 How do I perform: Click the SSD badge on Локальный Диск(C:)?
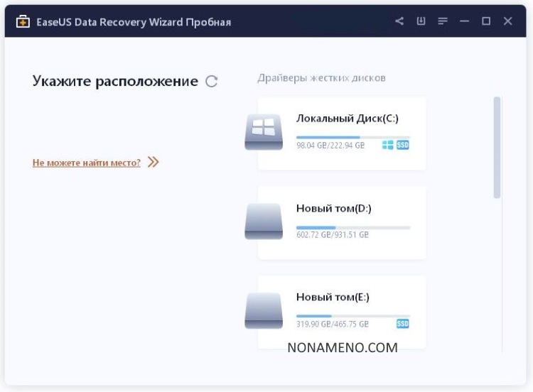pos(403,145)
